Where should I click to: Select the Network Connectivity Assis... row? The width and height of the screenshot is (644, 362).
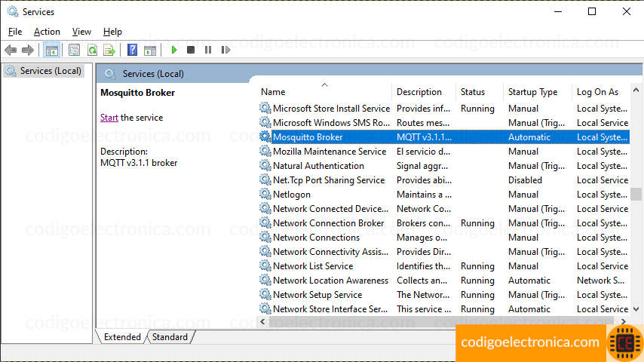(444, 252)
